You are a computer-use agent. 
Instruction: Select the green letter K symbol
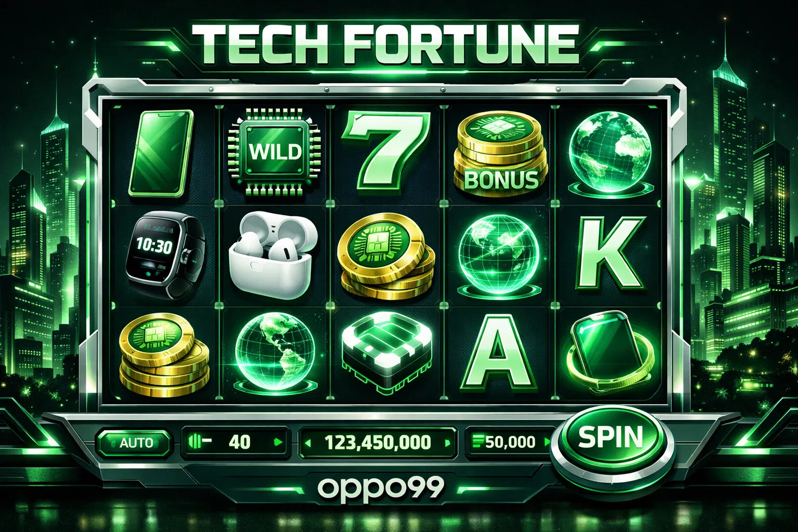[x=609, y=254]
